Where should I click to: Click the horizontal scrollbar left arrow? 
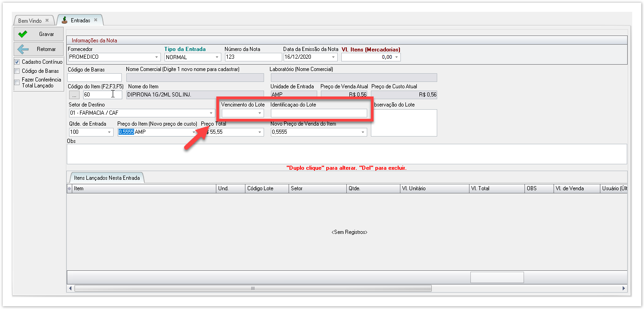pos(70,289)
